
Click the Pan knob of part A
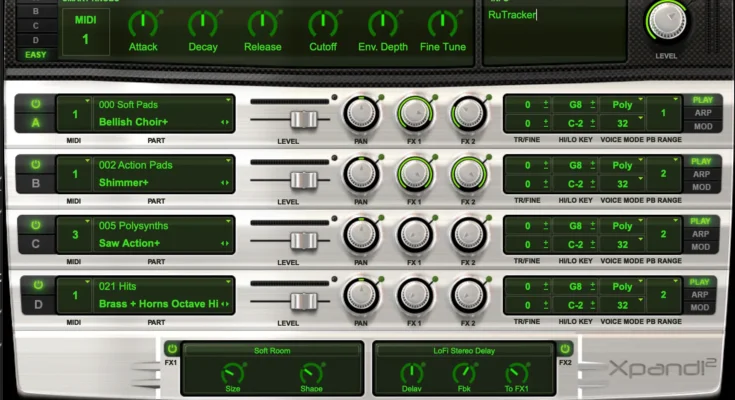coord(361,115)
